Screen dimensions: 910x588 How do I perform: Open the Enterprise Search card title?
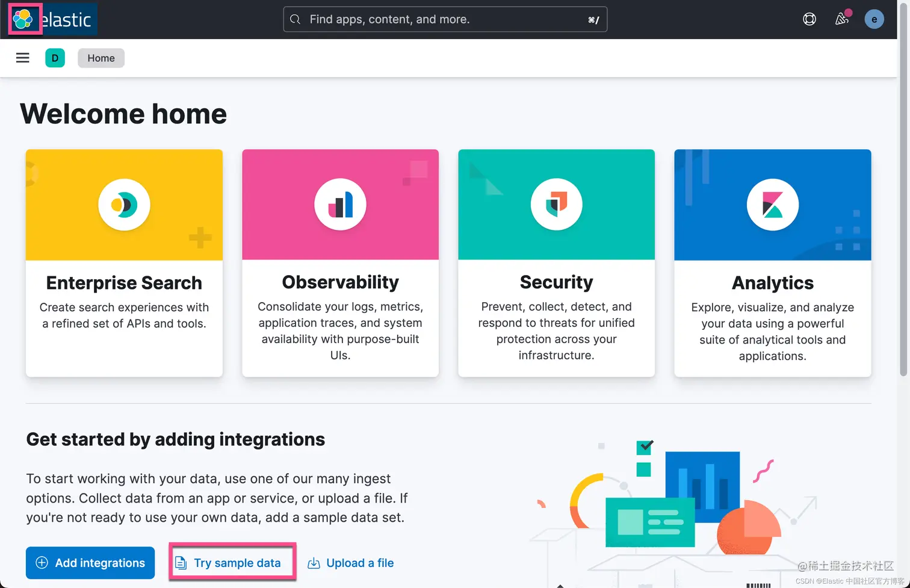click(124, 283)
